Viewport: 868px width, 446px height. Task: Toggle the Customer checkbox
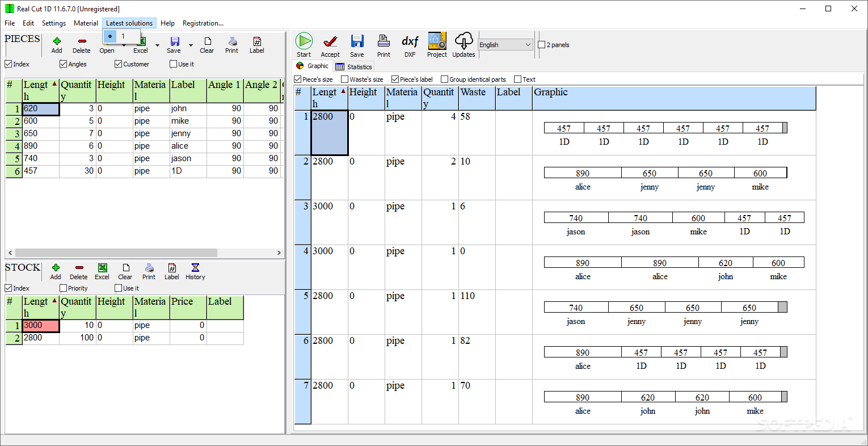pyautogui.click(x=119, y=64)
